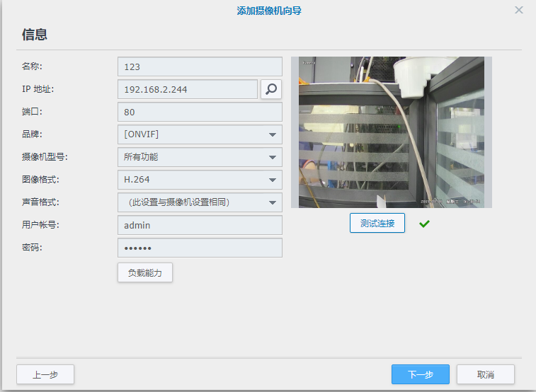The width and height of the screenshot is (536, 392).
Task: Click the IP address search magnifier icon
Action: pyautogui.click(x=271, y=89)
